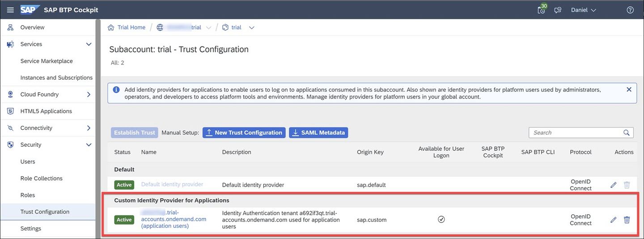The image size is (644, 239).
Task: Open Service Marketplace
Action: pos(47,61)
